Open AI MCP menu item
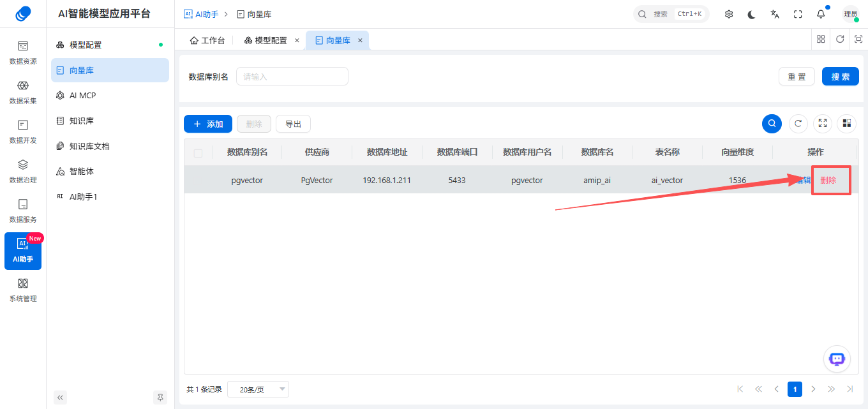 pos(110,95)
